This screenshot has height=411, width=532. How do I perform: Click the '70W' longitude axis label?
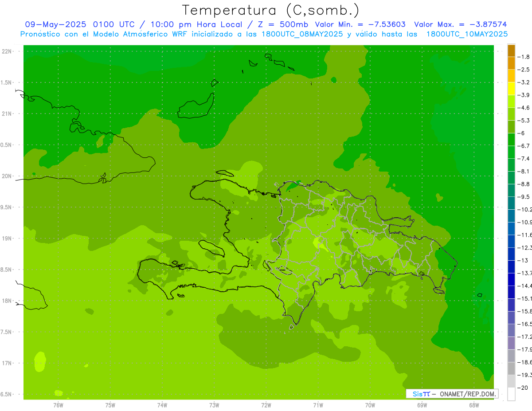[370, 405]
